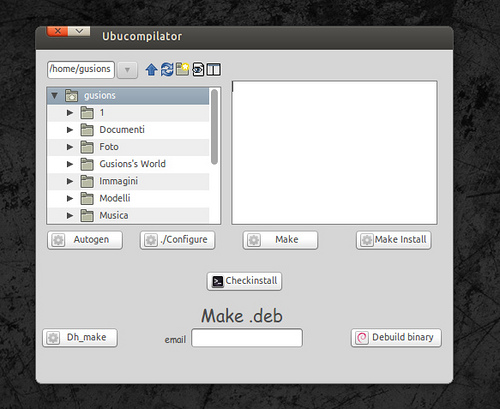The image size is (500, 409).
Task: Toggle hidden files with the eye icon
Action: (198, 69)
